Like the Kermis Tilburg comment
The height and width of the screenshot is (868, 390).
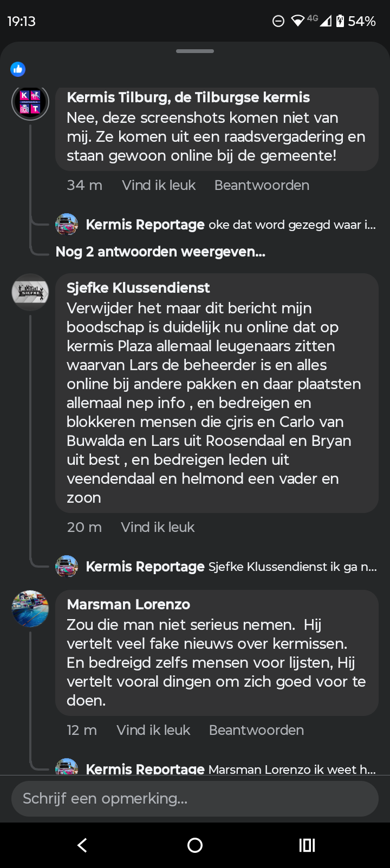(159, 185)
